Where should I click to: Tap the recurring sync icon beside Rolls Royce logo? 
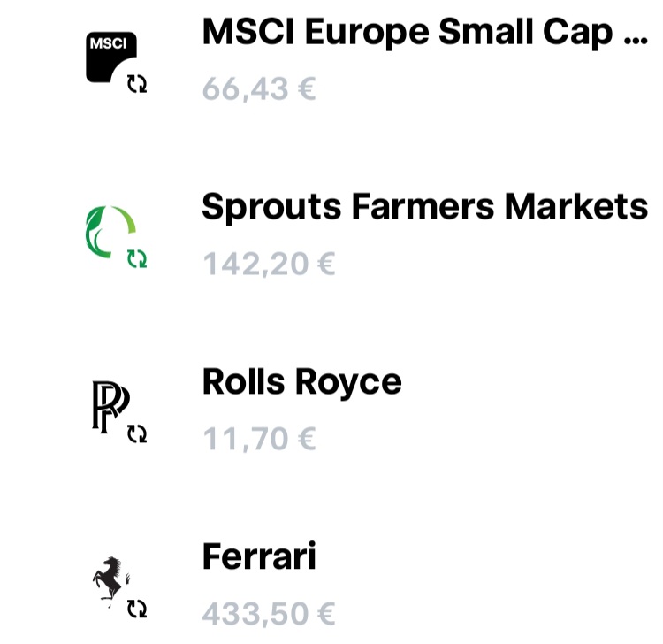pos(137,433)
